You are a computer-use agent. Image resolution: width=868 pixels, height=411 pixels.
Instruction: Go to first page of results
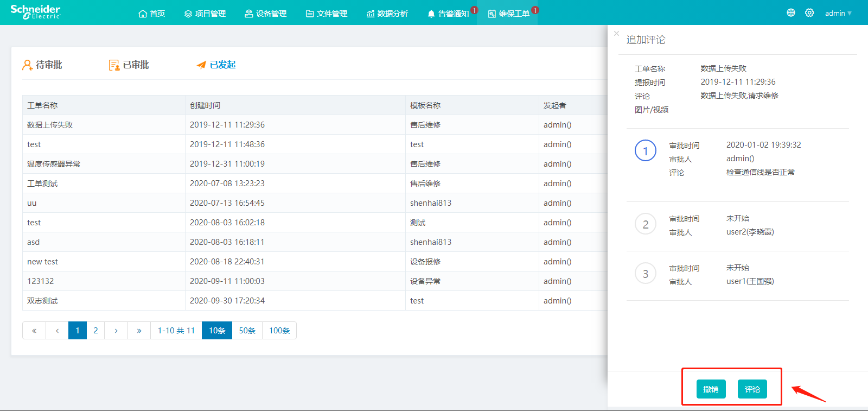pyautogui.click(x=34, y=330)
